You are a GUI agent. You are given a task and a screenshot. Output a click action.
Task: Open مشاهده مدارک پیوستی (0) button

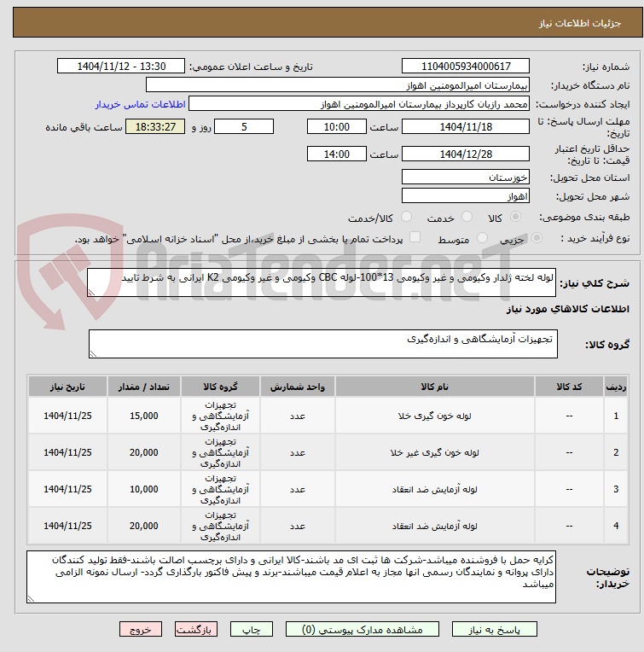[362, 629]
